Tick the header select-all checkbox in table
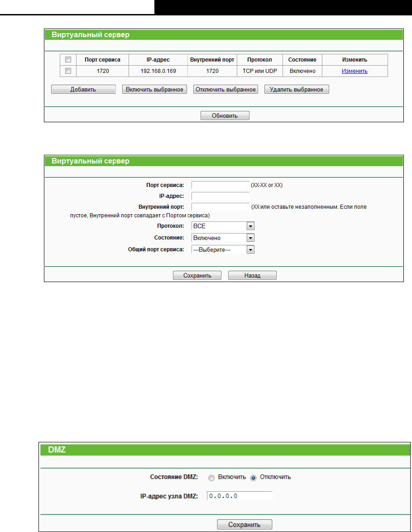The width and height of the screenshot is (412, 532). pyautogui.click(x=68, y=60)
